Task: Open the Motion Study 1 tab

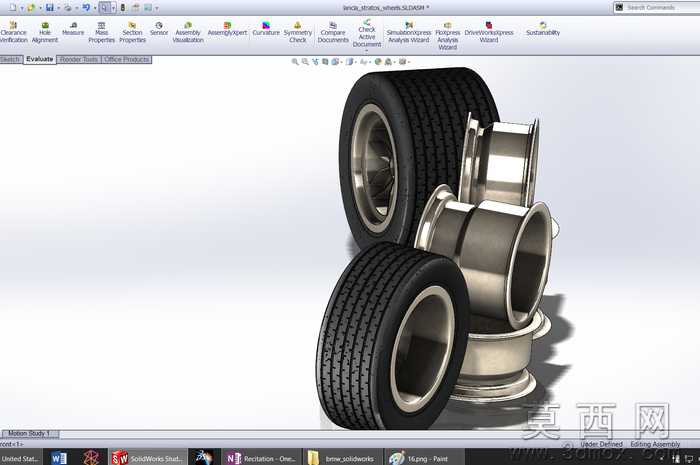Action: (x=29, y=433)
